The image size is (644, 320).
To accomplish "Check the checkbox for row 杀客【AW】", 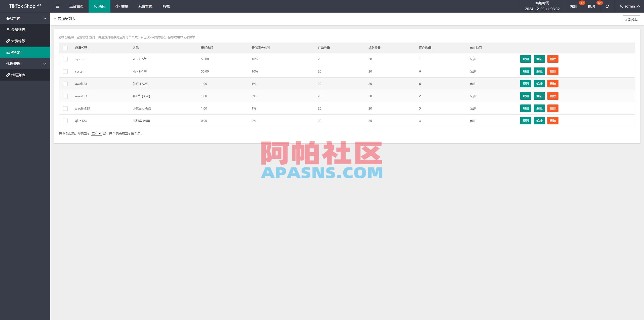I will coord(66,84).
